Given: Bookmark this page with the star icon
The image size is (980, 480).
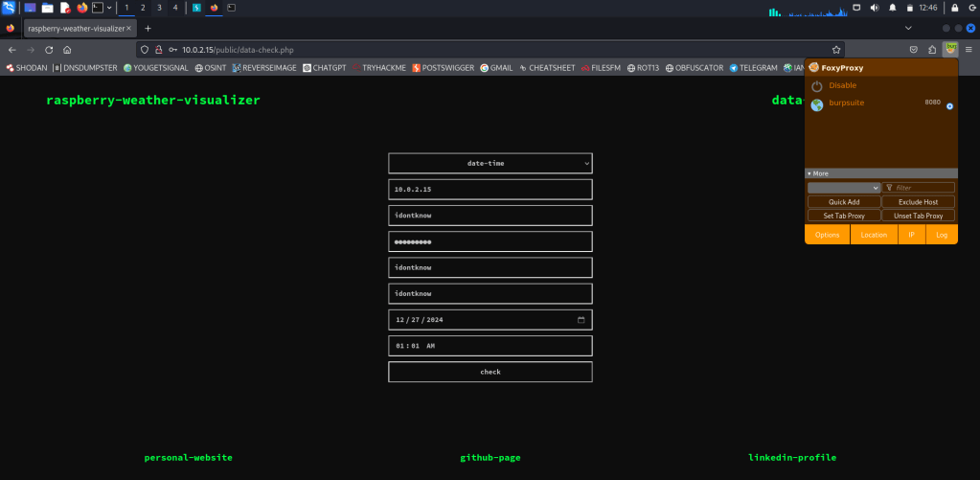Looking at the screenshot, I should point(836,49).
